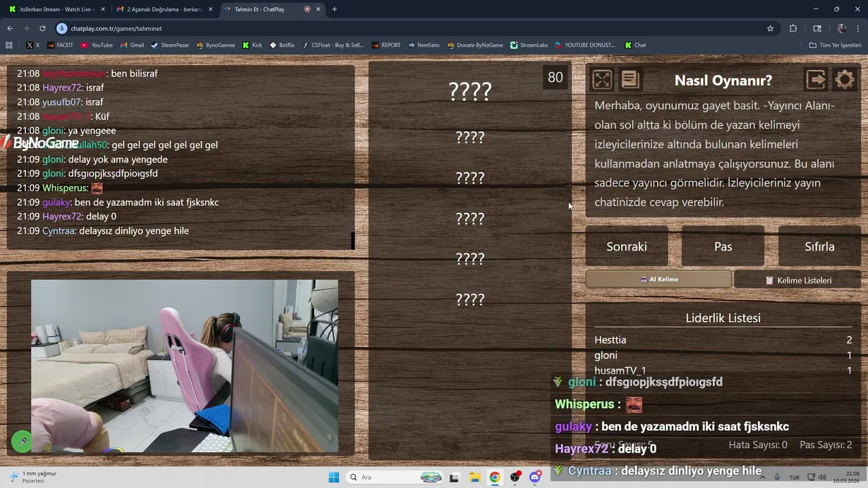Click the chat panel scrollbar handle

click(353, 241)
